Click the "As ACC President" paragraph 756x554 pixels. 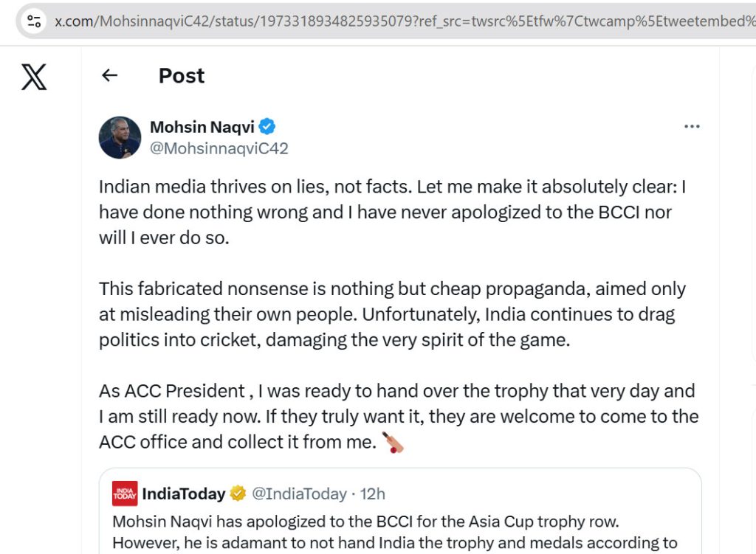click(x=397, y=416)
